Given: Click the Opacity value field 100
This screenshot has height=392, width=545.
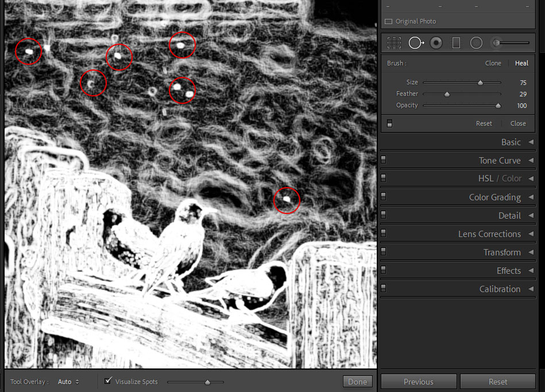Looking at the screenshot, I should (521, 106).
